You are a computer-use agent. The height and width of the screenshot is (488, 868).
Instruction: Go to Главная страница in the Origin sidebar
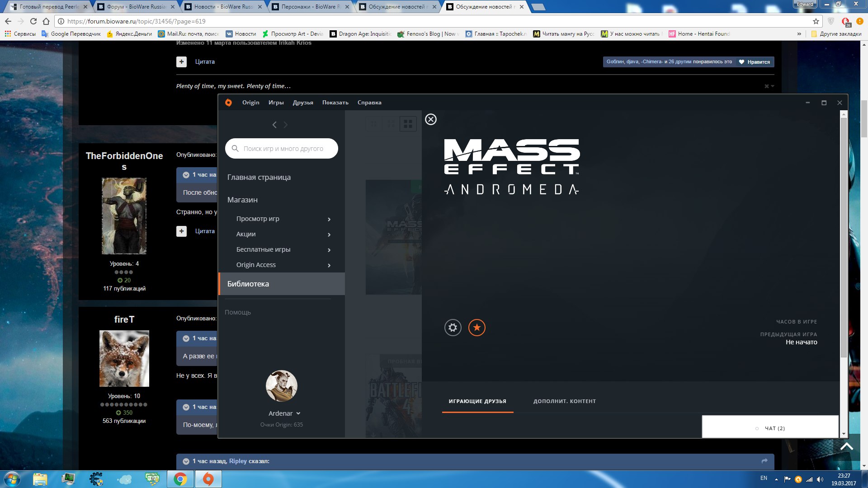[x=259, y=177]
